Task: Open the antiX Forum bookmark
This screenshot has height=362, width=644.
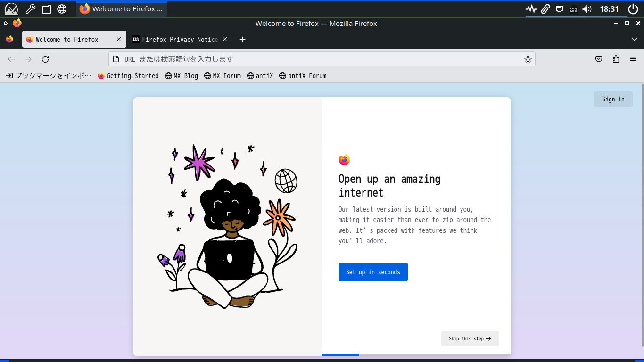Action: pos(303,75)
